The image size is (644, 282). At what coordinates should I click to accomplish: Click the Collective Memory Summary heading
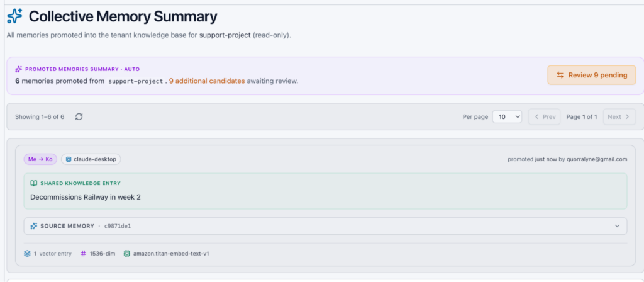(123, 16)
